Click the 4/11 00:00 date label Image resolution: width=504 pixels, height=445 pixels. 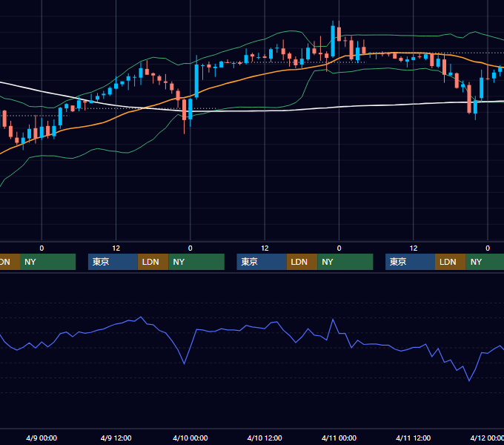(x=339, y=438)
